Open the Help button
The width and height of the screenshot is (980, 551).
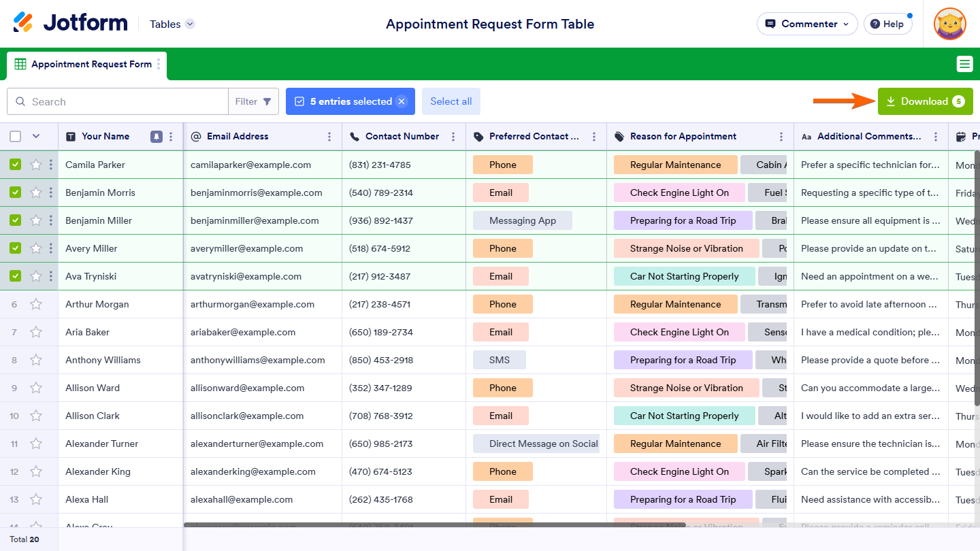[x=887, y=24]
